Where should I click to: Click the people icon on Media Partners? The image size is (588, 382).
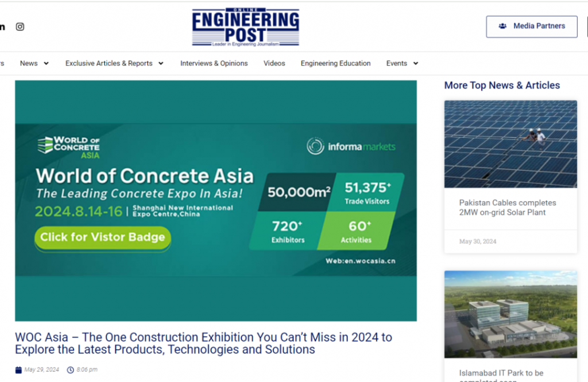pyautogui.click(x=502, y=26)
